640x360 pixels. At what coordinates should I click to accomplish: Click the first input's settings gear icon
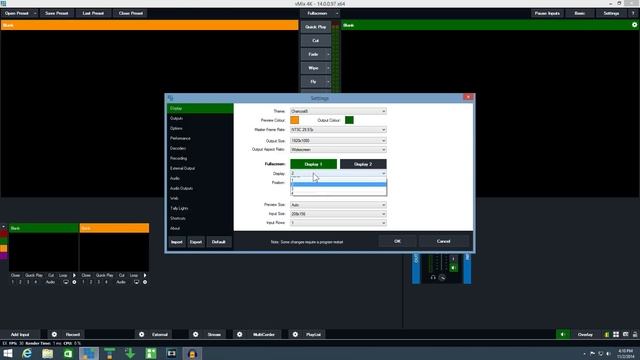pyautogui.click(x=74, y=282)
